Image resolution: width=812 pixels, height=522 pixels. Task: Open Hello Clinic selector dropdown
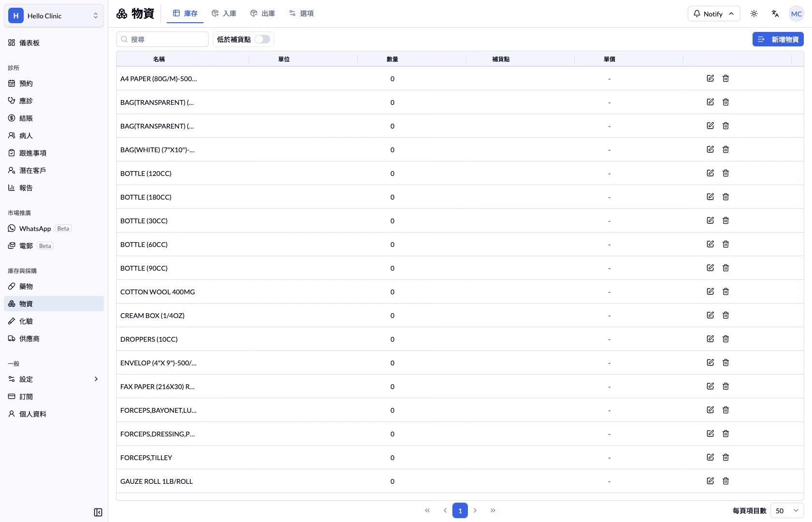(x=54, y=15)
